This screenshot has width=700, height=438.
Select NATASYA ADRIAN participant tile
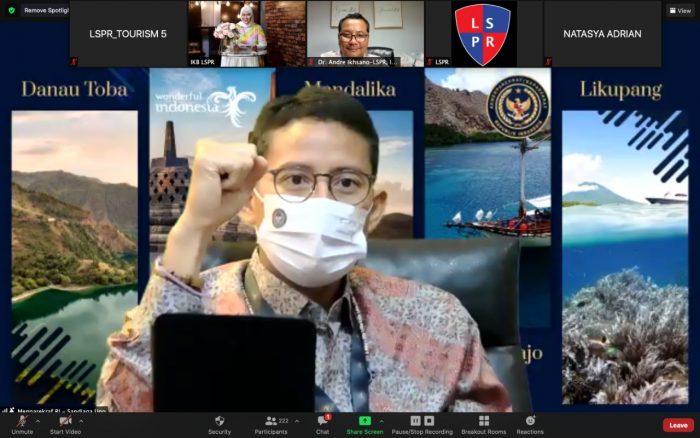click(602, 34)
